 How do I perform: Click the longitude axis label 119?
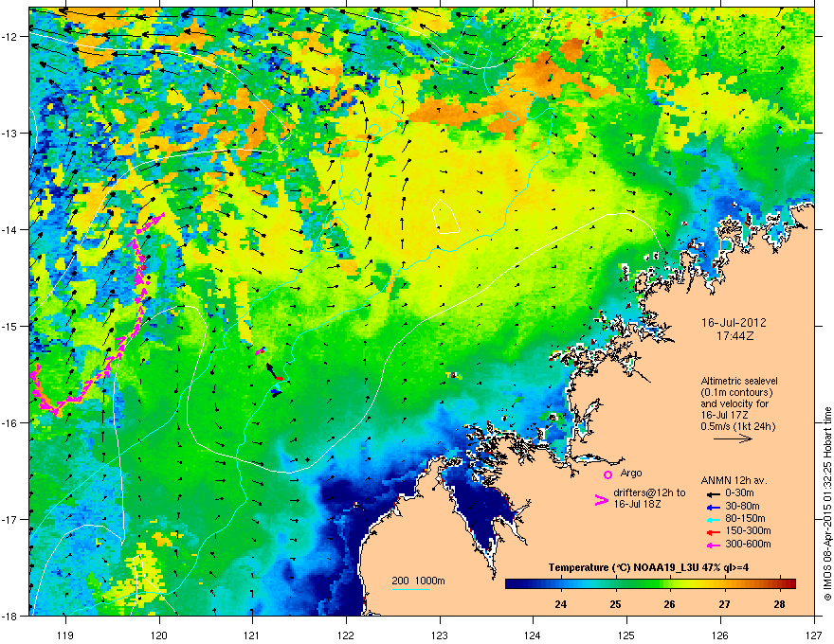65,635
